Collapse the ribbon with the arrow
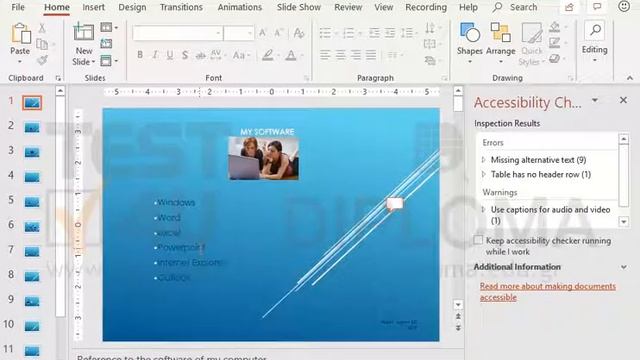The image size is (640, 360). pyautogui.click(x=630, y=78)
